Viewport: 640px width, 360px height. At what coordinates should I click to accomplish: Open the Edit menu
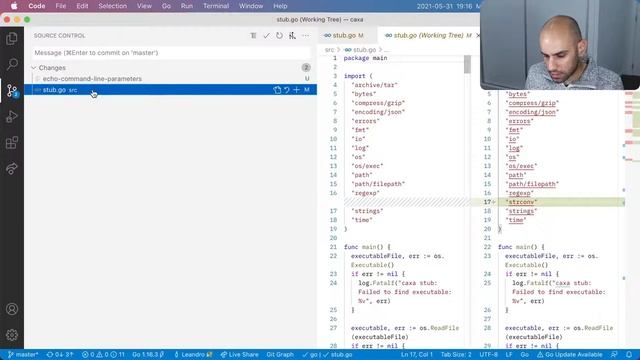click(82, 6)
